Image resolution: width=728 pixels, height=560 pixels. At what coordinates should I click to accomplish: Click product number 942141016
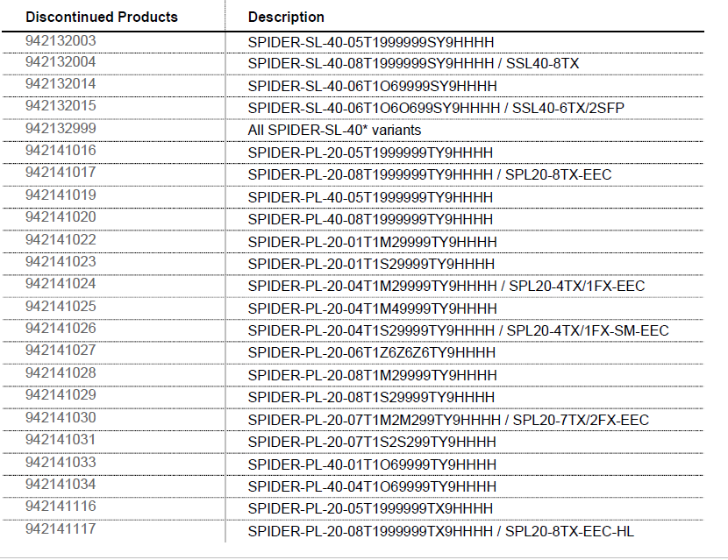(61, 151)
